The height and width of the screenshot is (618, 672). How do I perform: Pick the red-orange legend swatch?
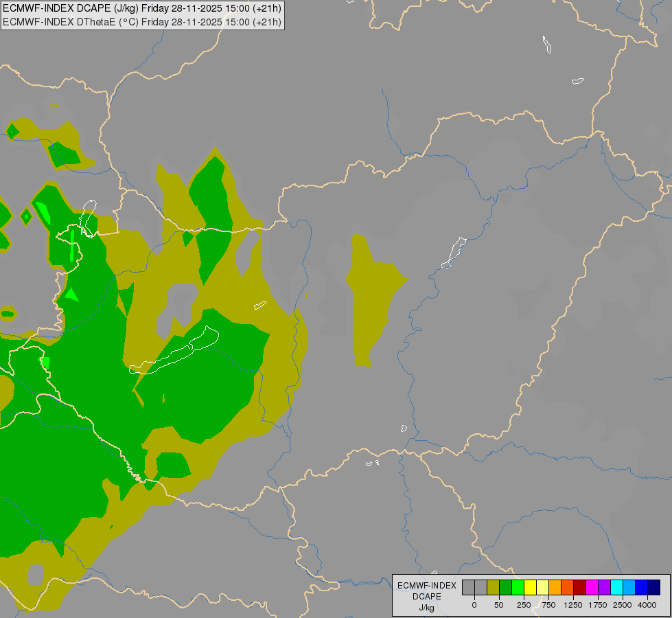pyautogui.click(x=568, y=588)
